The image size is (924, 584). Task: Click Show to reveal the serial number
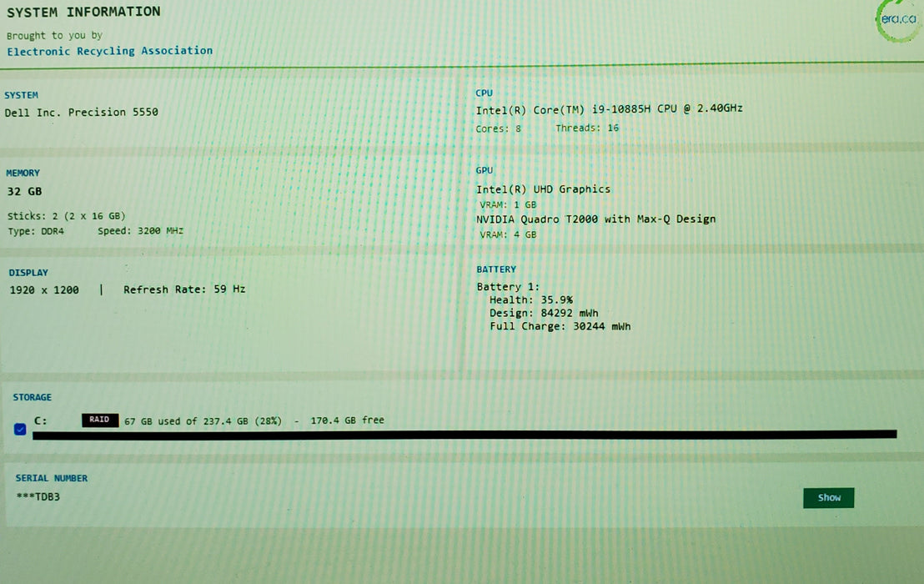[x=829, y=498]
